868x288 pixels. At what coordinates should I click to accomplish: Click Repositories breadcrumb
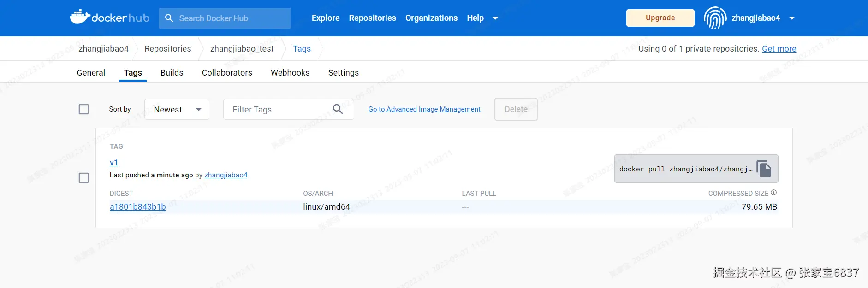(168, 49)
